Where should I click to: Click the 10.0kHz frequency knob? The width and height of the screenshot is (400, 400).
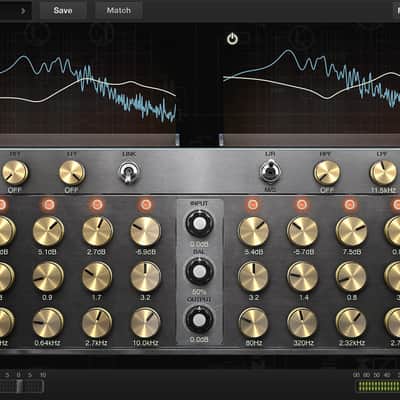[x=146, y=323]
